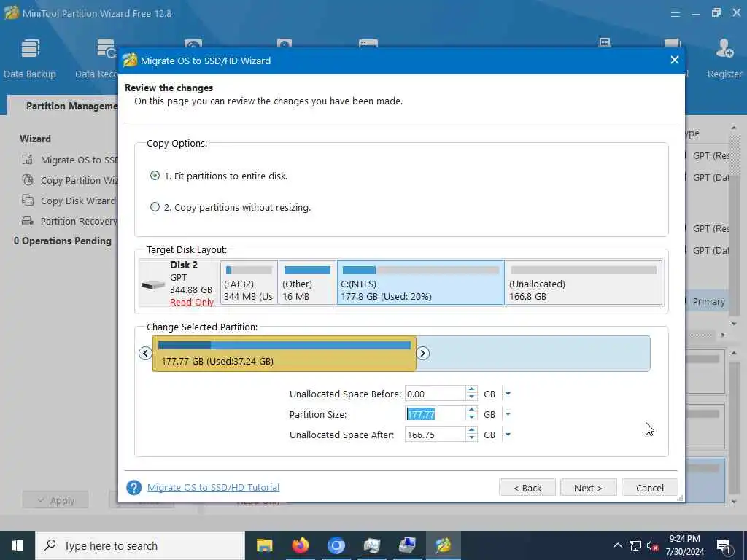The height and width of the screenshot is (560, 747).
Task: Show hidden system tray icons
Action: [x=617, y=545]
